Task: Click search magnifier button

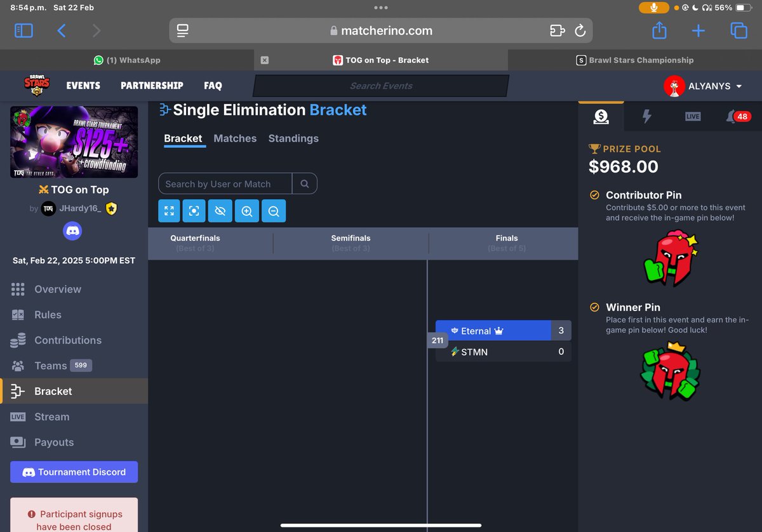Action: [x=305, y=183]
